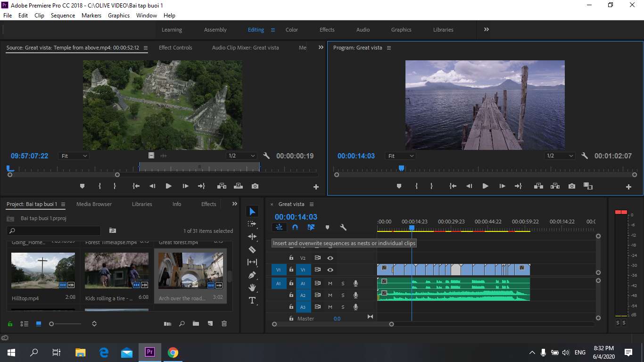Image resolution: width=644 pixels, height=362 pixels.
Task: Select the Type tool
Action: point(252,300)
